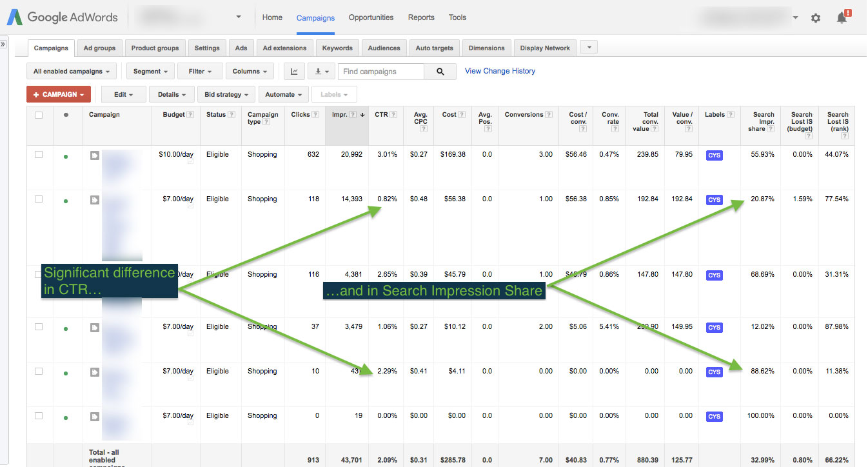Switch to the Keywords tab
Viewport: 868px width, 467px height.
coord(338,48)
